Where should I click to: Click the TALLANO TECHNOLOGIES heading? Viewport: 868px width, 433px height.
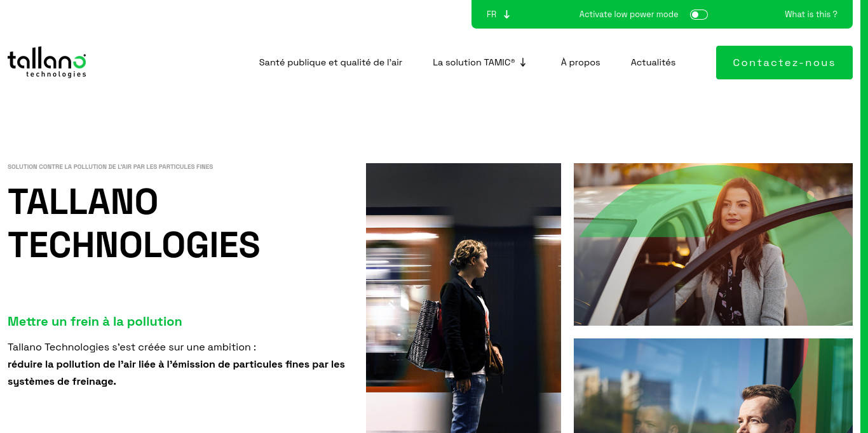(x=134, y=223)
